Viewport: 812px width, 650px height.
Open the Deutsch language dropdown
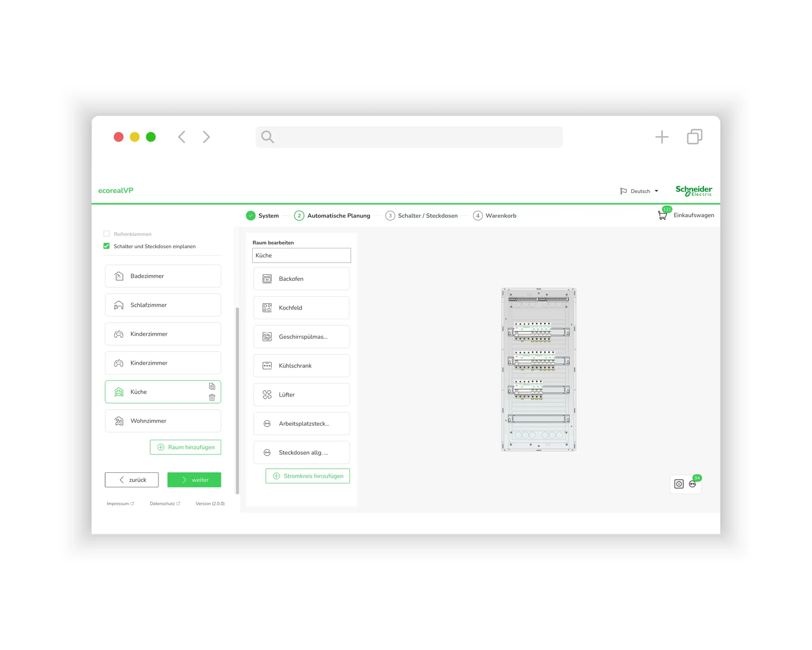point(645,191)
